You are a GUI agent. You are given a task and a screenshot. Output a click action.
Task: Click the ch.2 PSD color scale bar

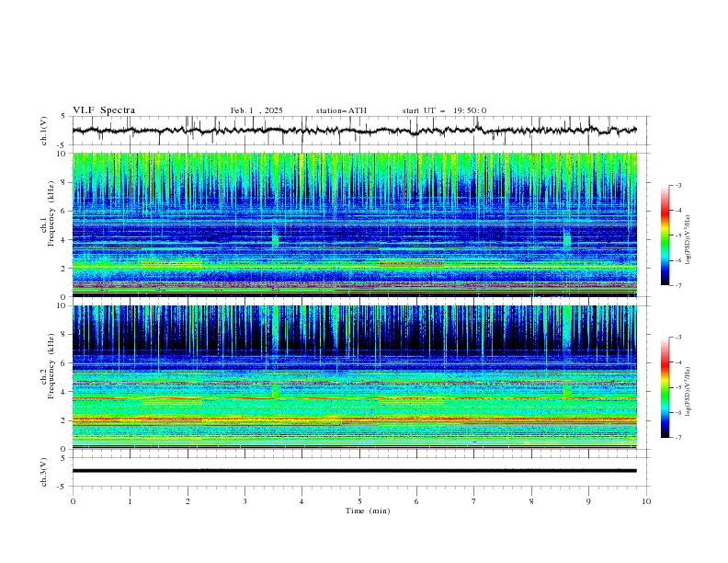[665, 387]
